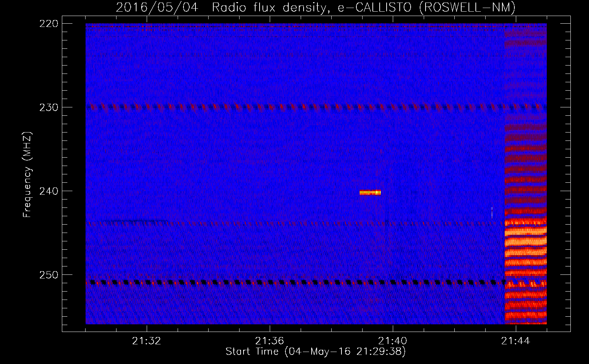Click the 250 frequency tick label
Screen dimensions: 589x364
48,275
